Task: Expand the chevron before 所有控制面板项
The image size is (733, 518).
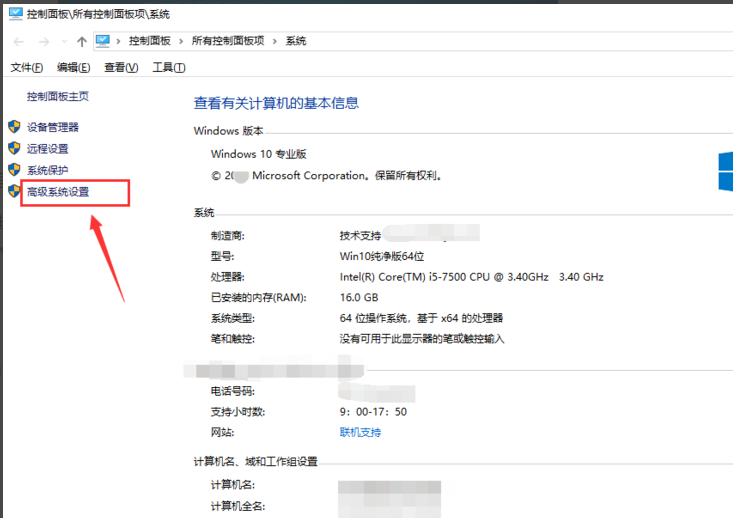Action: (181, 42)
